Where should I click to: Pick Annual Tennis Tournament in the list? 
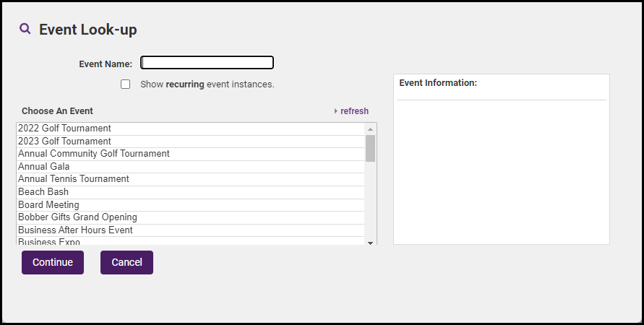point(73,179)
